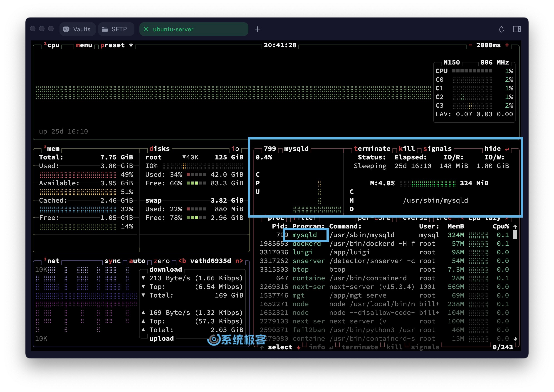This screenshot has width=554, height=392.
Task: Select the fail2ban process row
Action: (384, 330)
